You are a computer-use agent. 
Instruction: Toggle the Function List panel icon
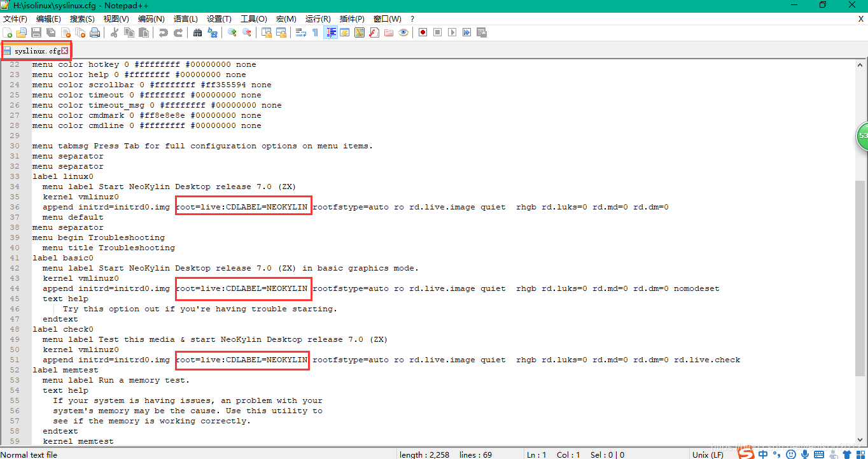click(x=374, y=32)
